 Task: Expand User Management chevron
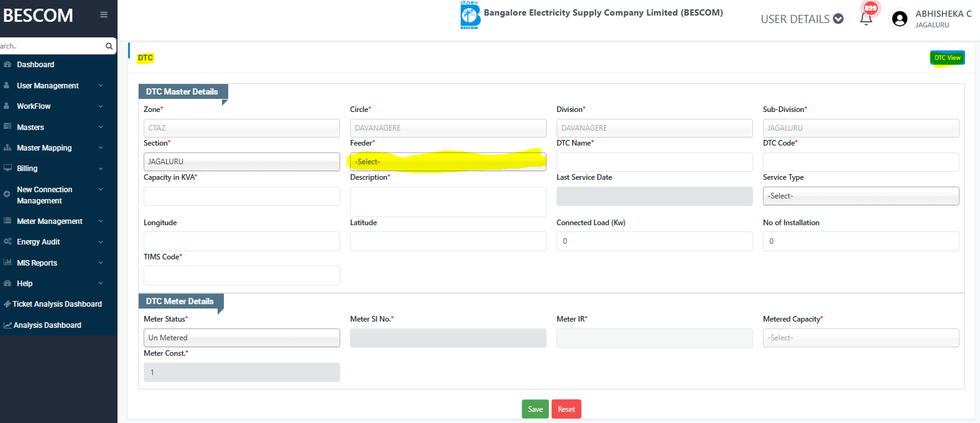pyautogui.click(x=101, y=86)
